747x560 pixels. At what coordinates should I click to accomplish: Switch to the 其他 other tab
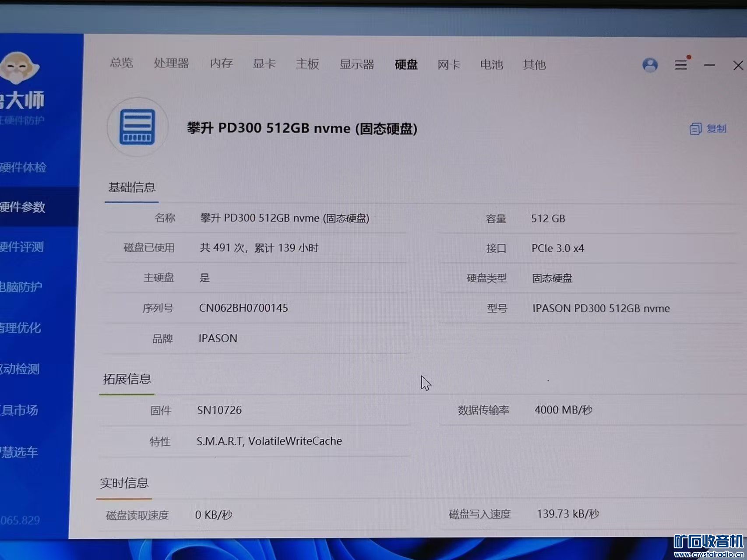pyautogui.click(x=534, y=65)
